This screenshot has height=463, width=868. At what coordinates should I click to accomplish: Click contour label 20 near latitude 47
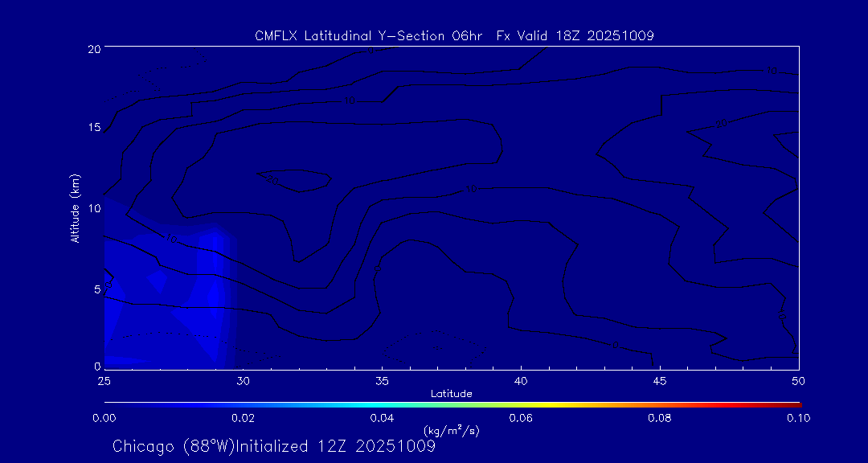tap(721, 124)
